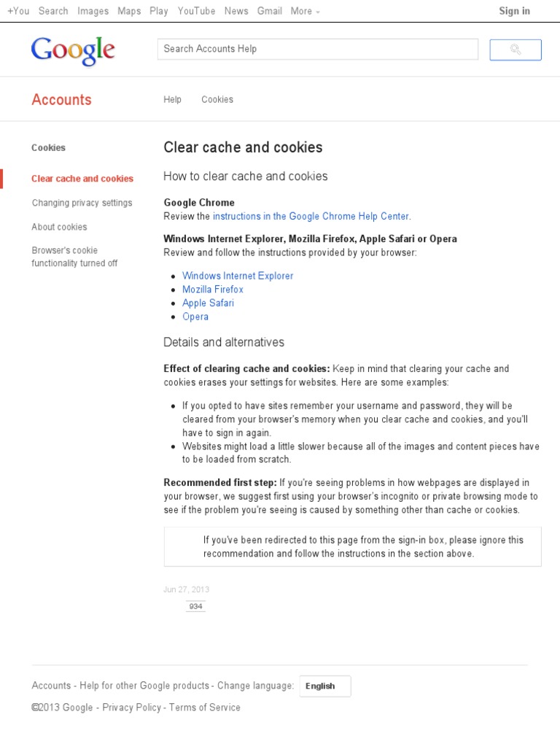The height and width of the screenshot is (747, 560).
Task: Open the Mozilla Firefox link
Action: [213, 290]
